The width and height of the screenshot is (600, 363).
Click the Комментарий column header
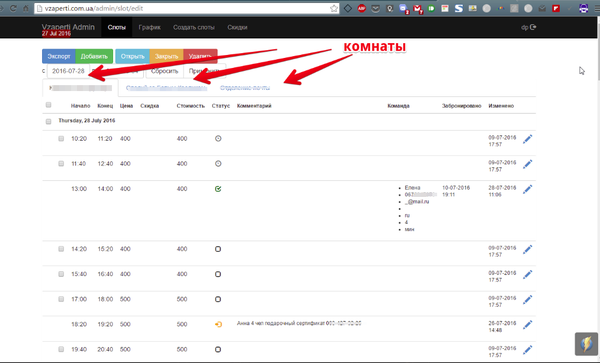[254, 106]
